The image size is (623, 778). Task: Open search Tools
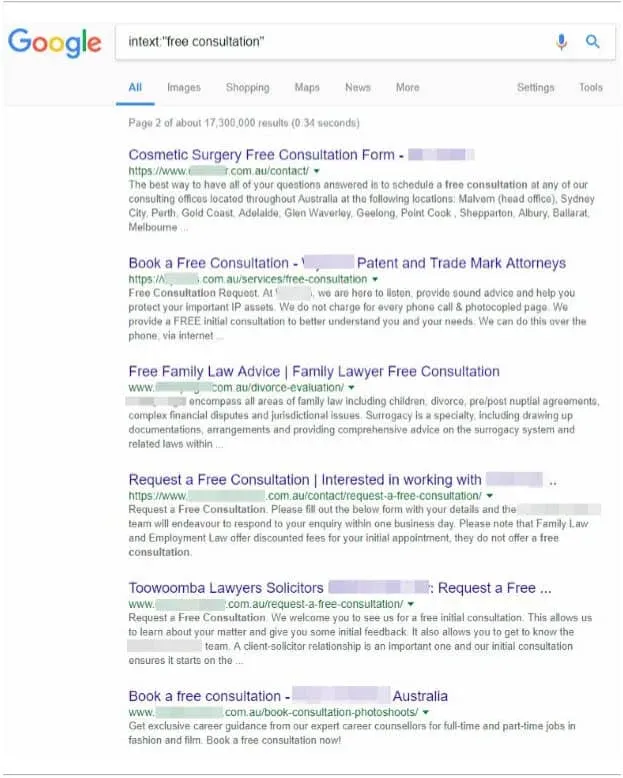[x=591, y=88]
